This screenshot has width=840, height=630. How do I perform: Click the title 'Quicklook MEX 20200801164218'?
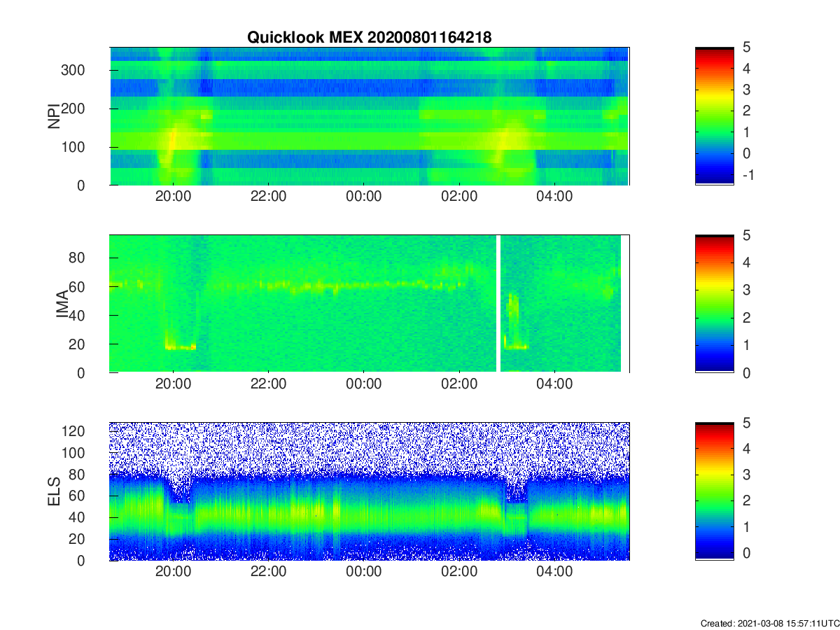pos(369,38)
